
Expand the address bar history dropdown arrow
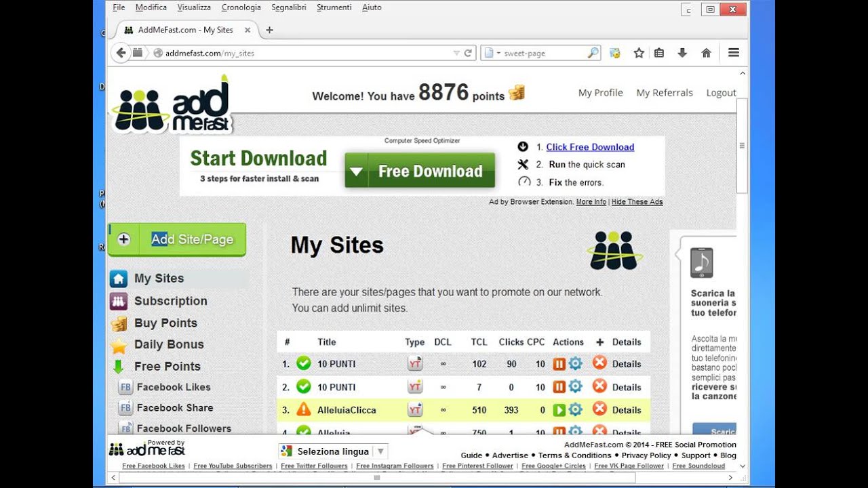456,53
